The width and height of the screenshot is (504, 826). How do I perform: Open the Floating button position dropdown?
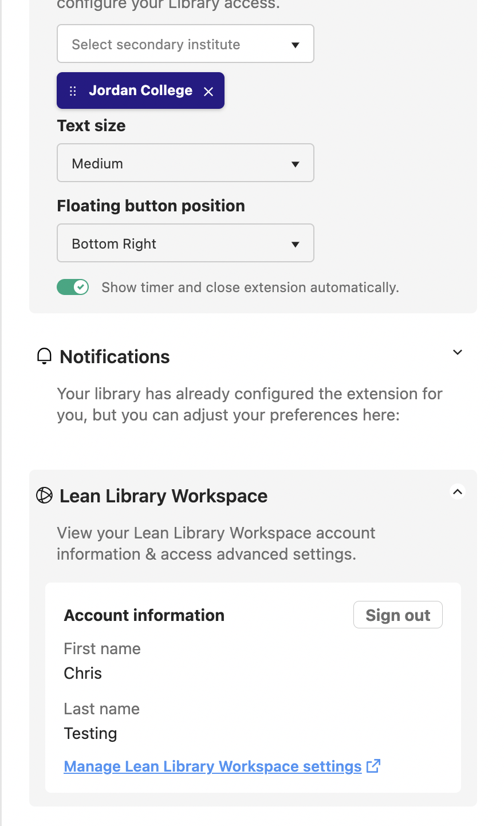click(185, 243)
